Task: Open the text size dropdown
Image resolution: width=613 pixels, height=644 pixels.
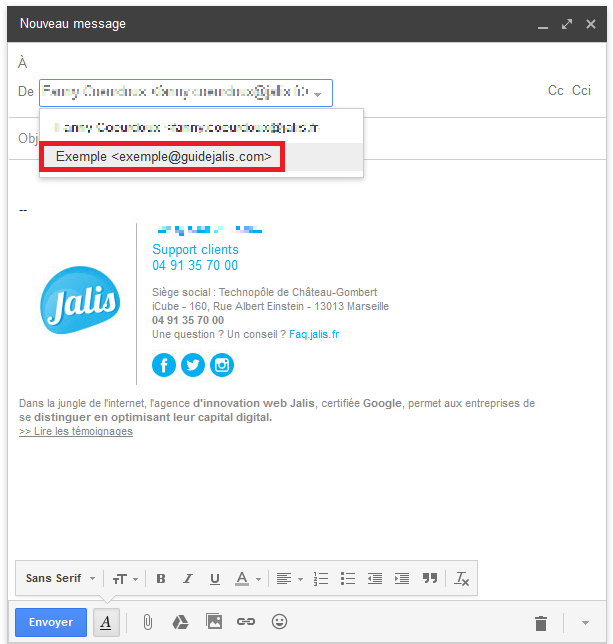Action: point(125,578)
